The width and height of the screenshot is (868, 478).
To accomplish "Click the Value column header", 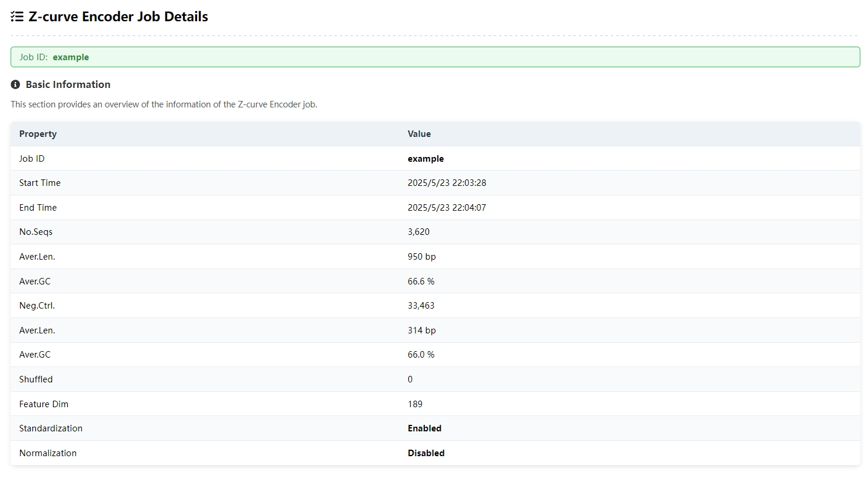I will (419, 134).
